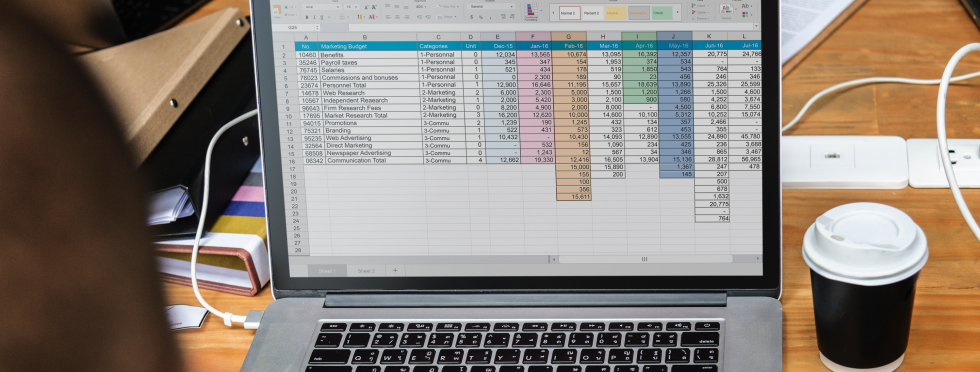Viewport: 980px width, 372px height.
Task: Open the Conditional Formatting icon
Action: (x=531, y=11)
